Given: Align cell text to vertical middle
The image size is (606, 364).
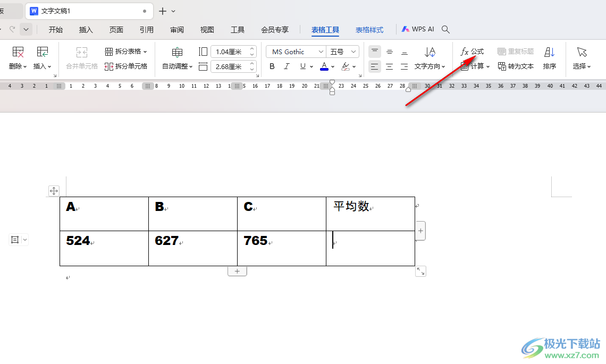Looking at the screenshot, I should [x=390, y=52].
